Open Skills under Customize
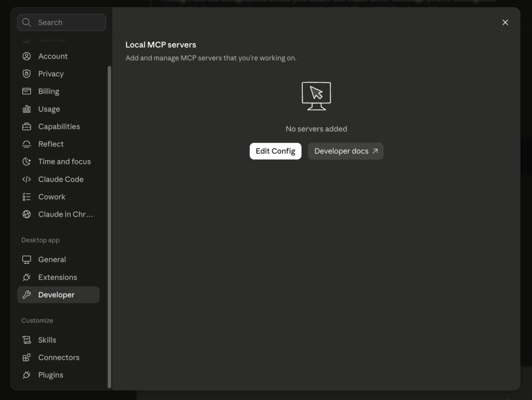 point(58,340)
